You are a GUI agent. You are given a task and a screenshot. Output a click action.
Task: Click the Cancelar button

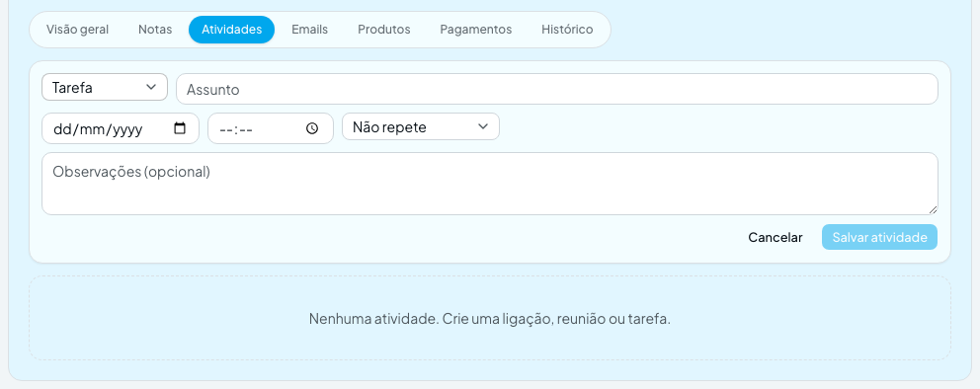(x=775, y=237)
